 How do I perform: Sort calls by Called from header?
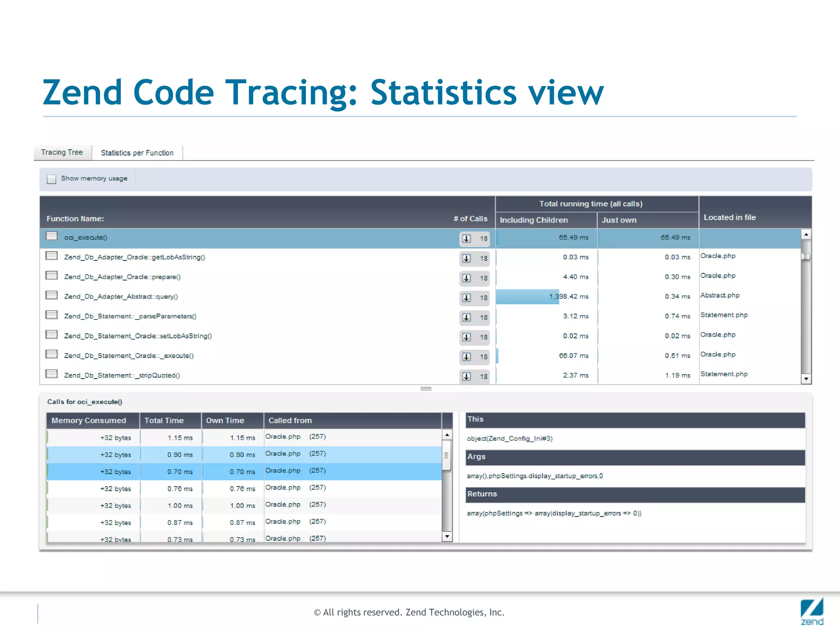(353, 420)
